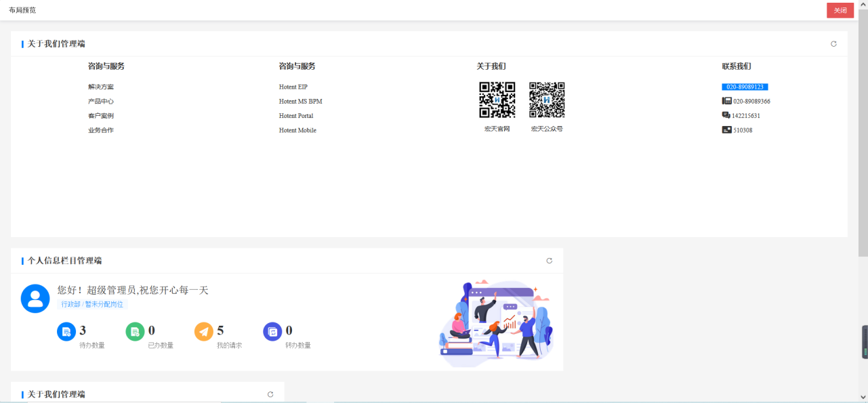Close the layout preview with 关闭
Screen dimensions: 868x403
(x=840, y=10)
